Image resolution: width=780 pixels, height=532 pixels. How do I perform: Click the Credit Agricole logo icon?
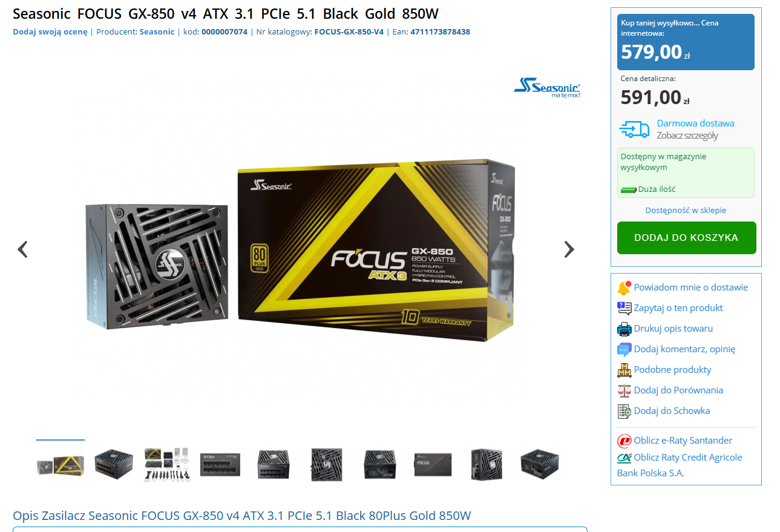[624, 458]
